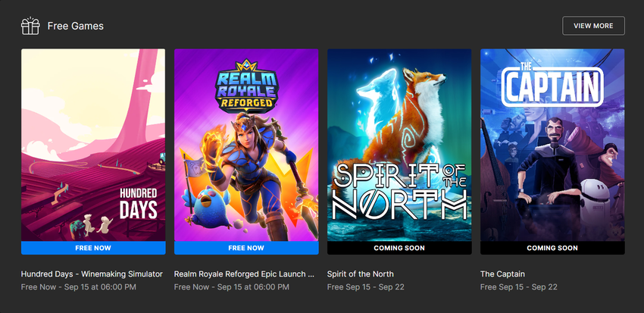Click the gift box icon beside Free Games
The width and height of the screenshot is (644, 313).
[x=30, y=26]
